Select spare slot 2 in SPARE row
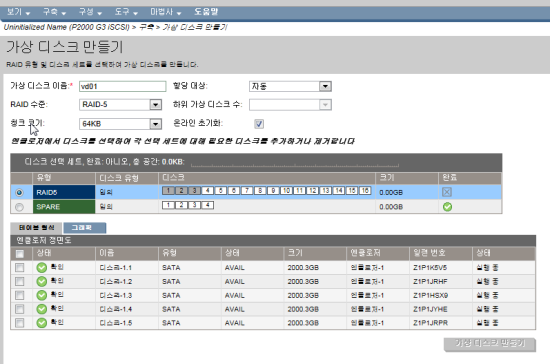This screenshot has height=364, width=550. 181,205
